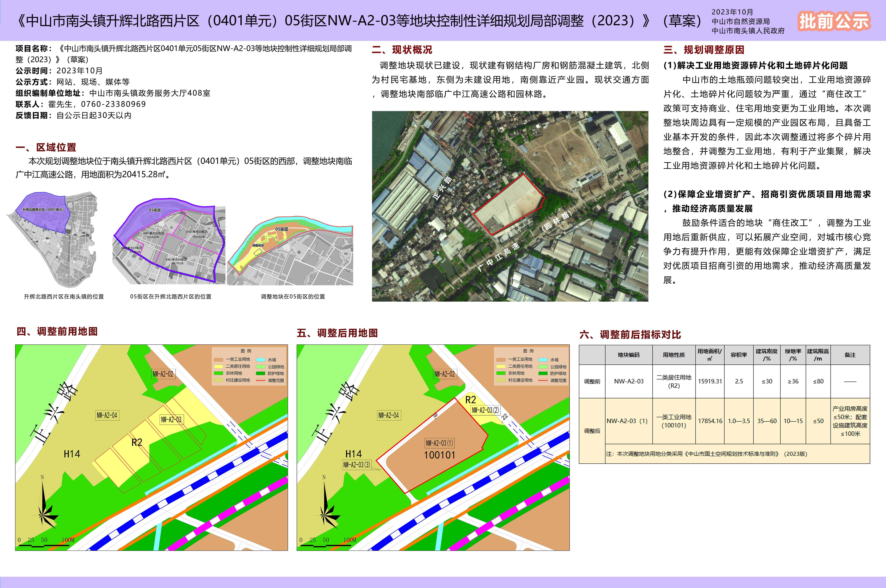
Task: Click the 二类居住用地 swatch in the before-map legend
Action: pos(218,366)
